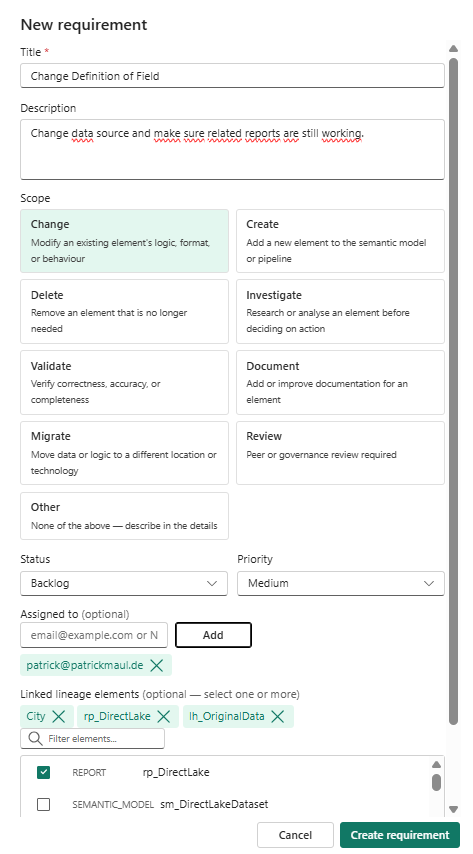Remove the City linked element chip
473x854 pixels.
58,716
